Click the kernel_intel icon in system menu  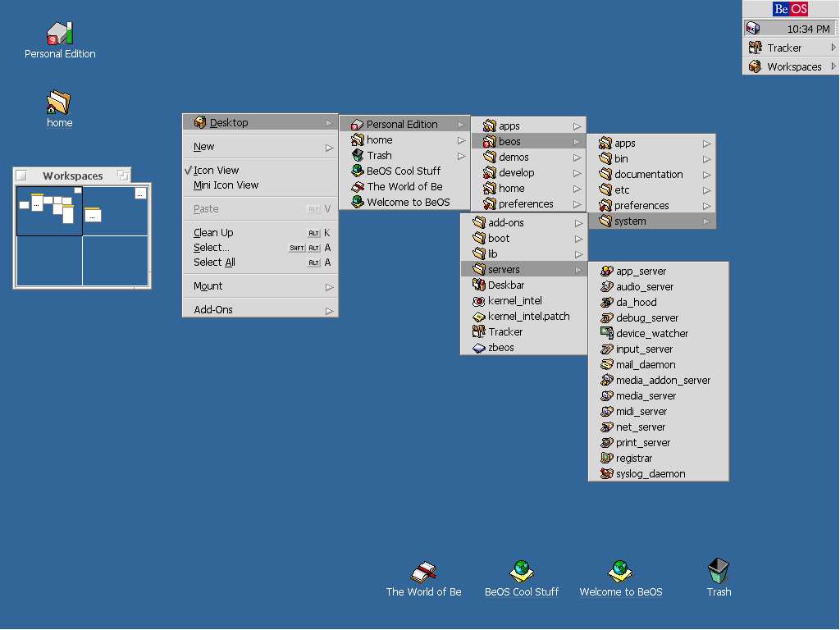[x=478, y=301]
